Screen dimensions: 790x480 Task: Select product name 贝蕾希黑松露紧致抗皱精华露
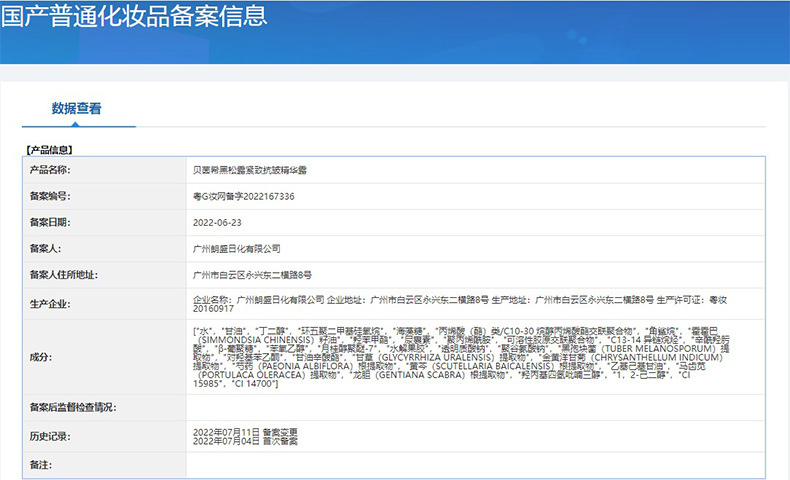[x=250, y=170]
